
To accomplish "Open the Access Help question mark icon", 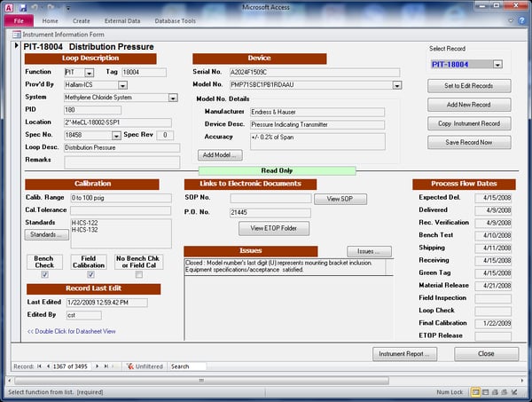I will [522, 20].
